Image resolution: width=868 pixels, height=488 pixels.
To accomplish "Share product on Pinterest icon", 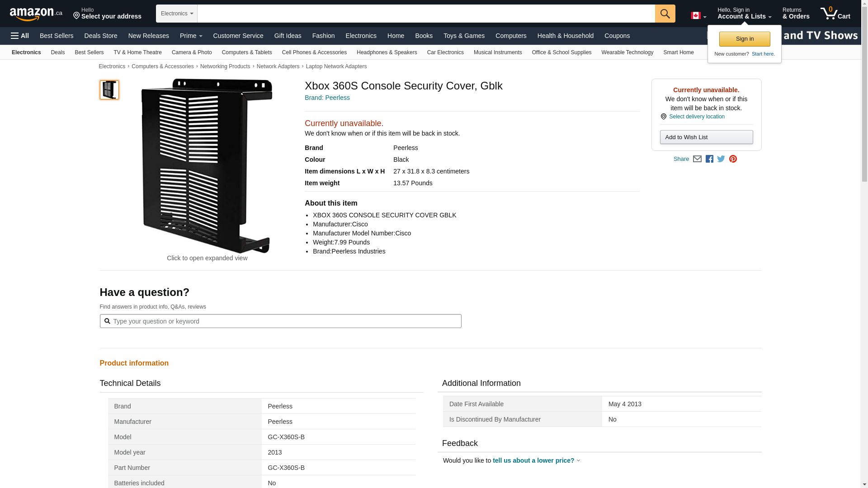I will (733, 159).
